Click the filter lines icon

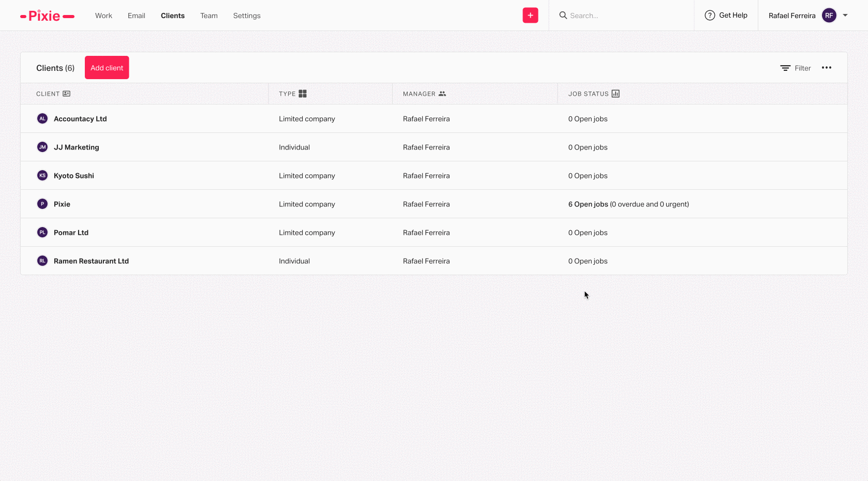pos(785,68)
